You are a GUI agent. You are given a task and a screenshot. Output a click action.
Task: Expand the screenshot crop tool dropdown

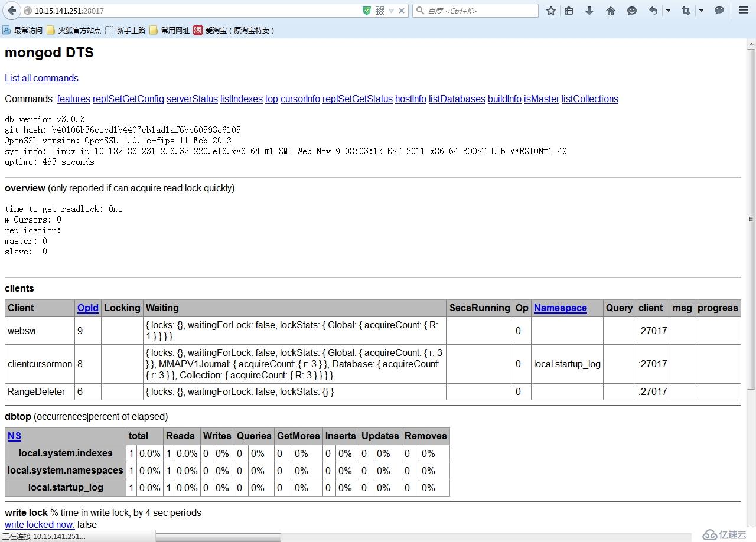[701, 11]
